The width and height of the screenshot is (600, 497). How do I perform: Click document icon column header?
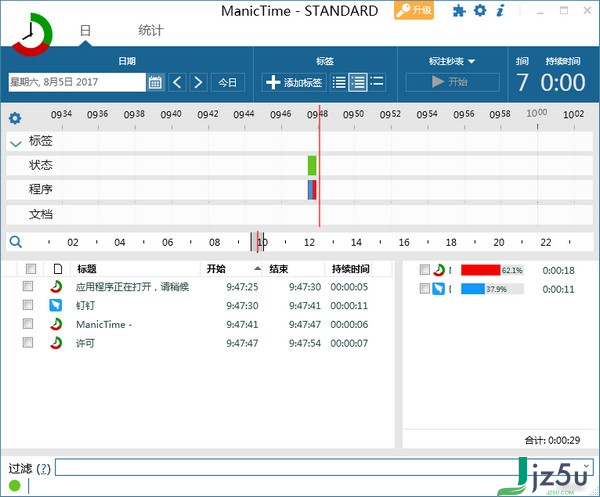tap(58, 269)
